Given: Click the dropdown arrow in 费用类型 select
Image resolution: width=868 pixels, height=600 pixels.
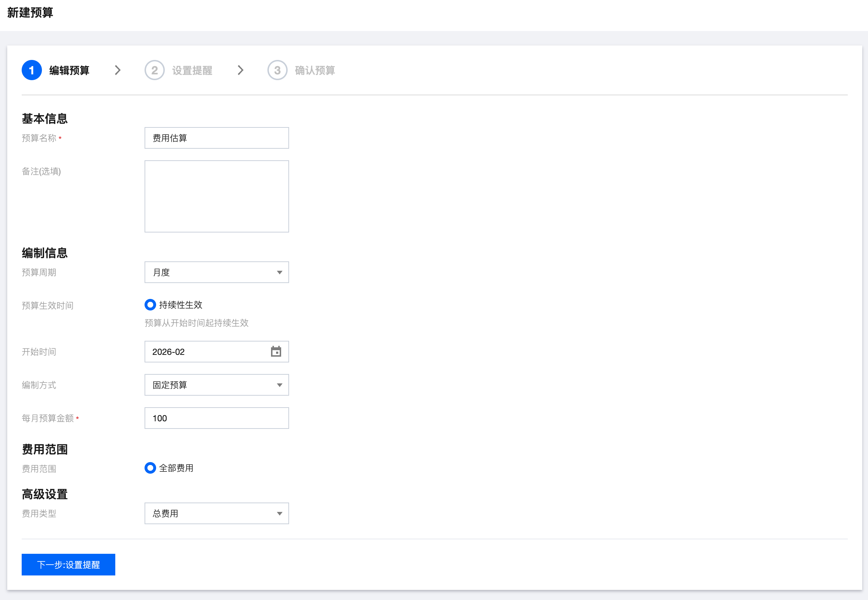Looking at the screenshot, I should point(279,513).
